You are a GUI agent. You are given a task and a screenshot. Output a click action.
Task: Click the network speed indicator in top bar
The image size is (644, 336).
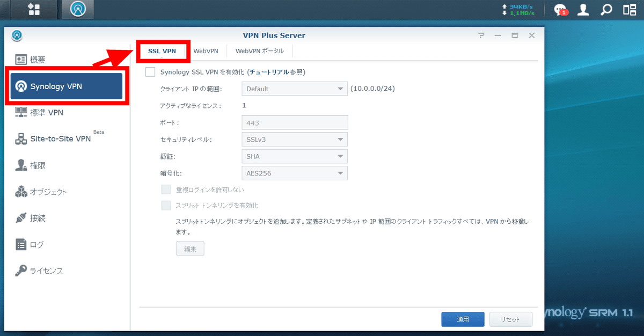coord(519,9)
